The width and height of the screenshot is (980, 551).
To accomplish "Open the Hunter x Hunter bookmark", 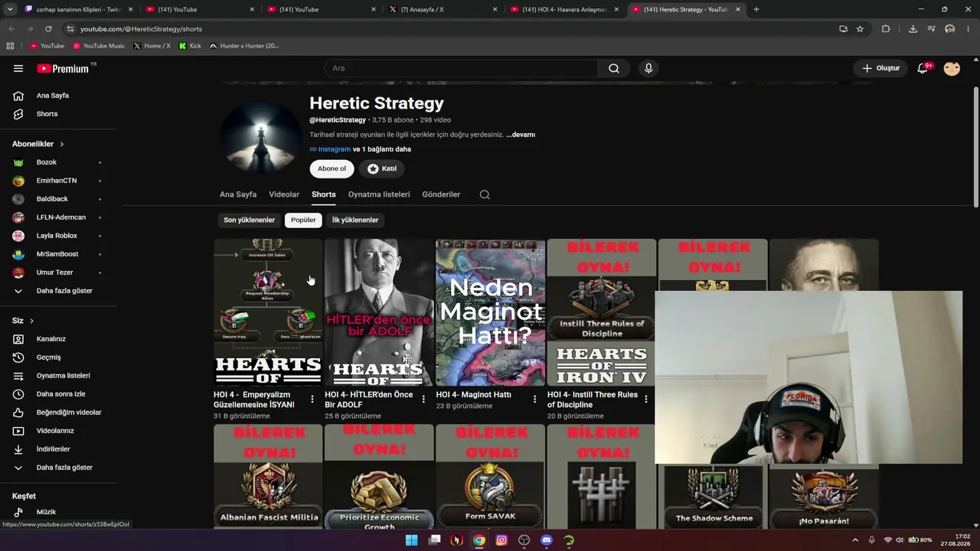I will click(x=244, y=46).
